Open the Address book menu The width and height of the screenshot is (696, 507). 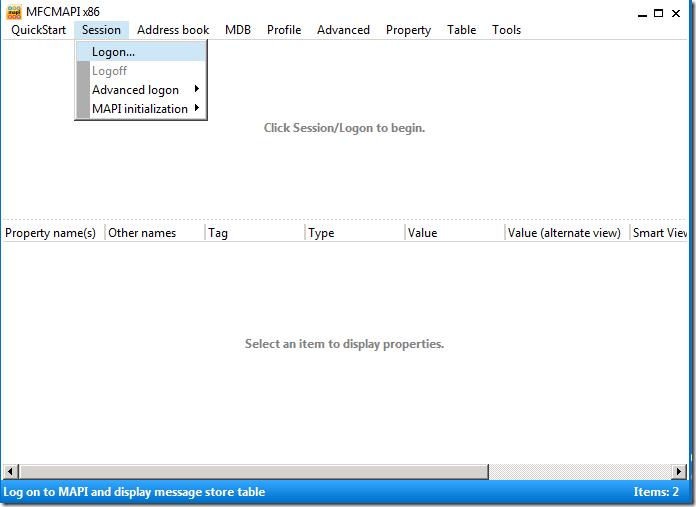click(x=173, y=30)
